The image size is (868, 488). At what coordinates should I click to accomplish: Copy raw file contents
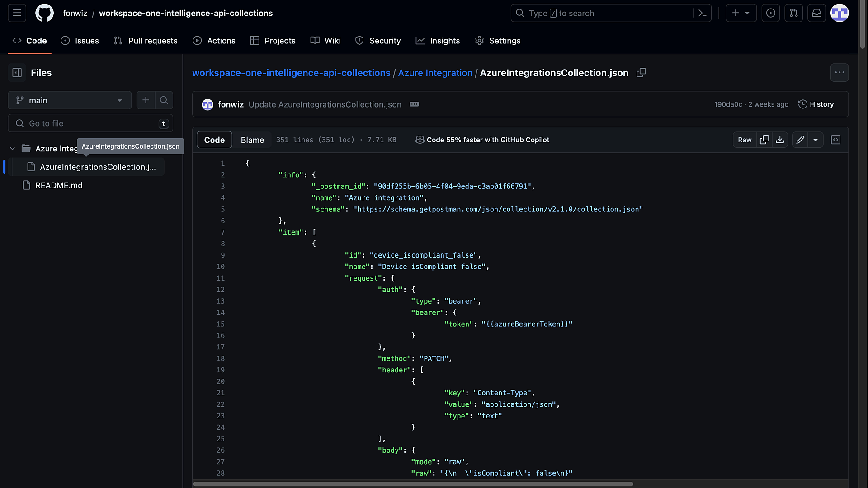tap(764, 140)
